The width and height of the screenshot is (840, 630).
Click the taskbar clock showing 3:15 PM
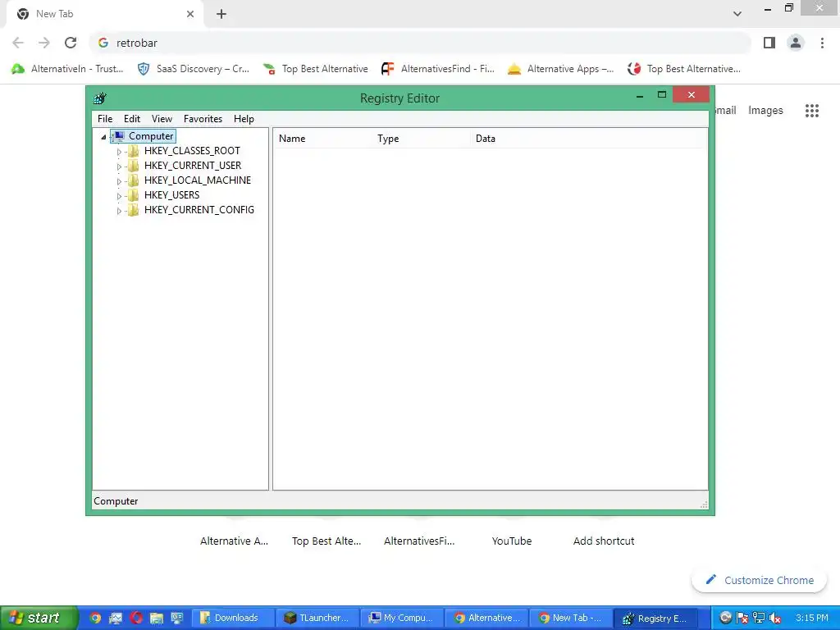(x=811, y=618)
